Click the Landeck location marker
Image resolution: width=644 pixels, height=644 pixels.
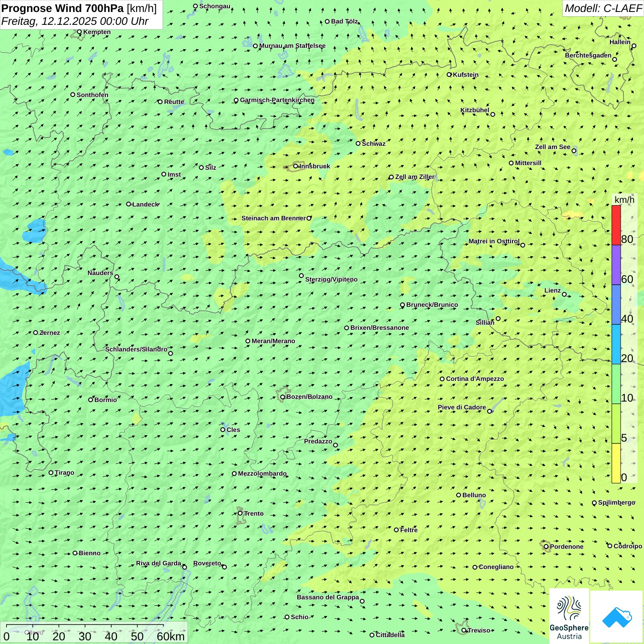tap(129, 204)
